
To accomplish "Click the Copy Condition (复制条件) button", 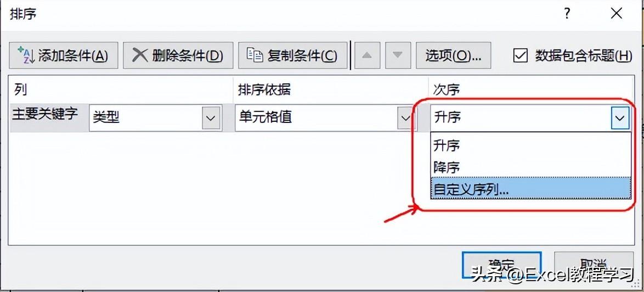I will point(293,55).
